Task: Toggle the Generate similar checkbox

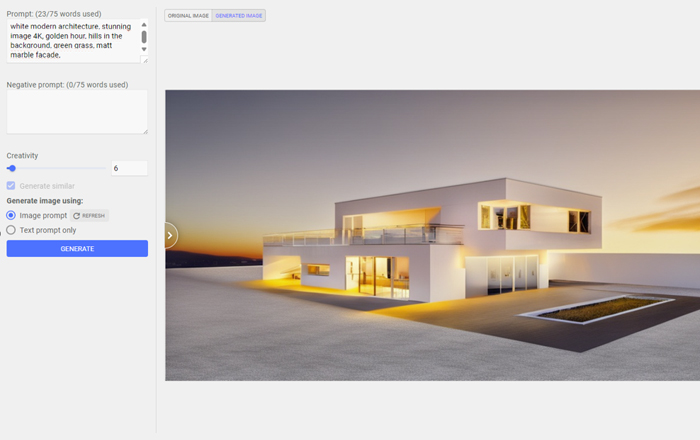Action: (x=11, y=186)
